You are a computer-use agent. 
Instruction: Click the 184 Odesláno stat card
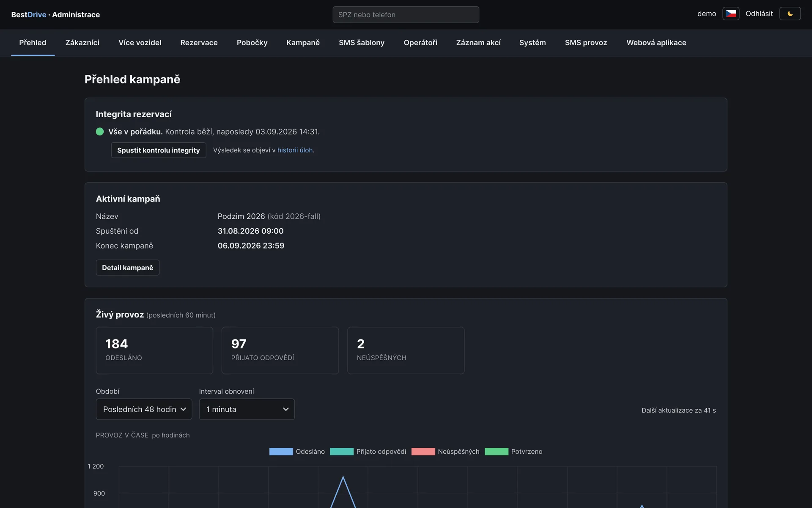[154, 351]
